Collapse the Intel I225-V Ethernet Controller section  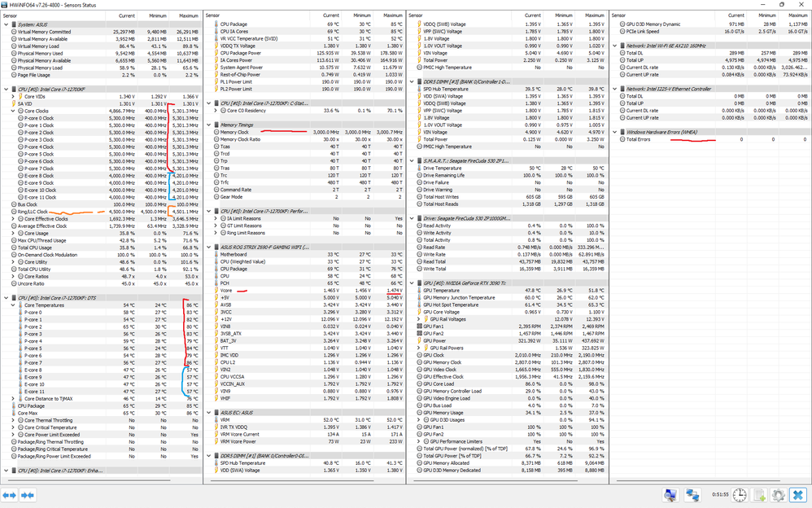coord(615,89)
